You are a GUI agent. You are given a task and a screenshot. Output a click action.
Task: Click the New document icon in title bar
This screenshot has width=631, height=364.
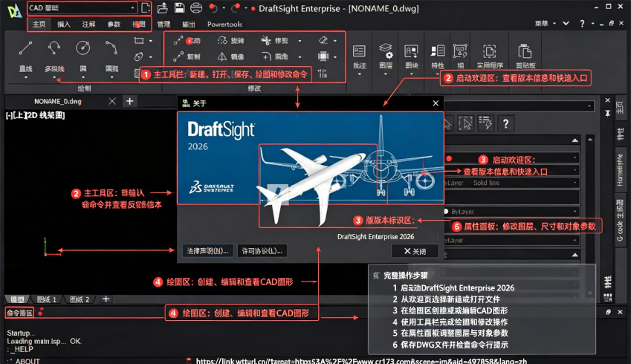[146, 7]
